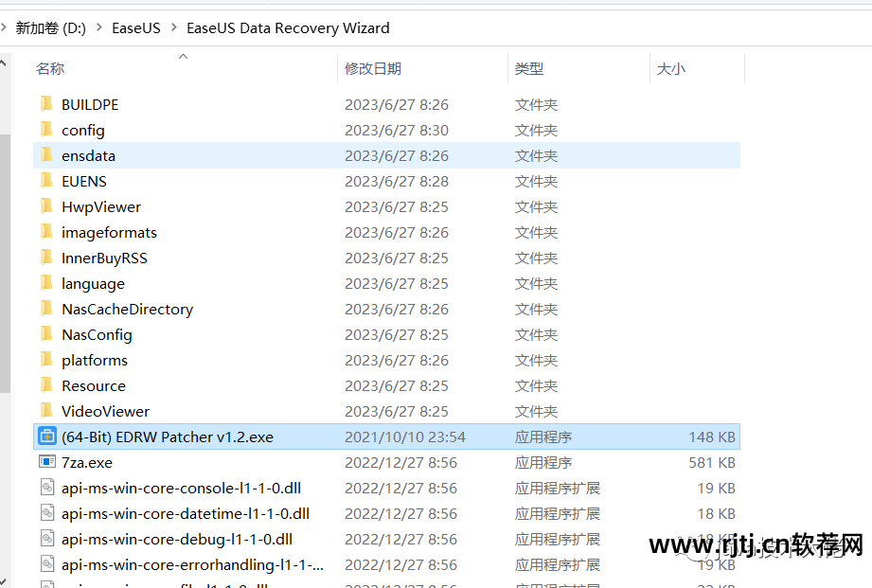Click EaseUS Data Recovery Wizard breadcrumb
The height and width of the screenshot is (588, 872).
(x=288, y=27)
